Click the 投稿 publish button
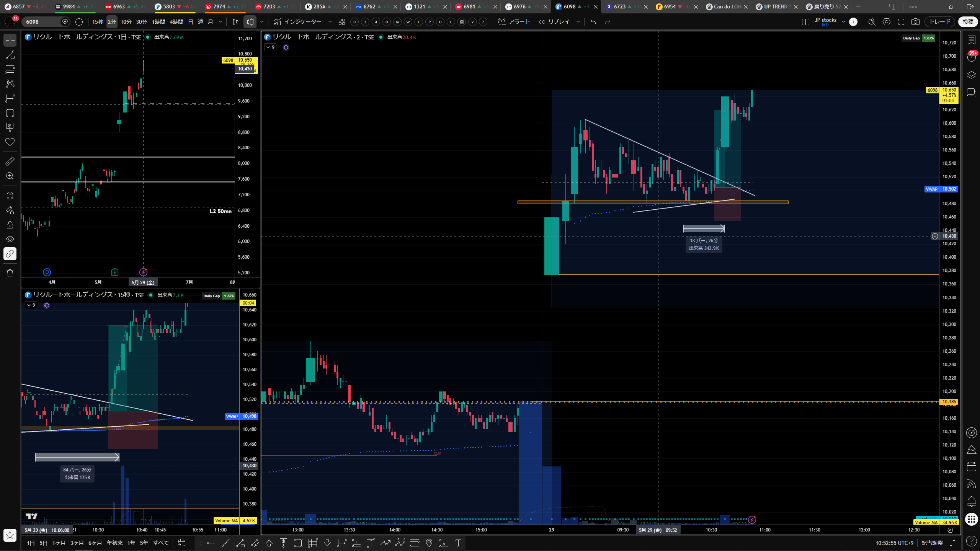Viewport: 980px width, 551px height. 968,22
